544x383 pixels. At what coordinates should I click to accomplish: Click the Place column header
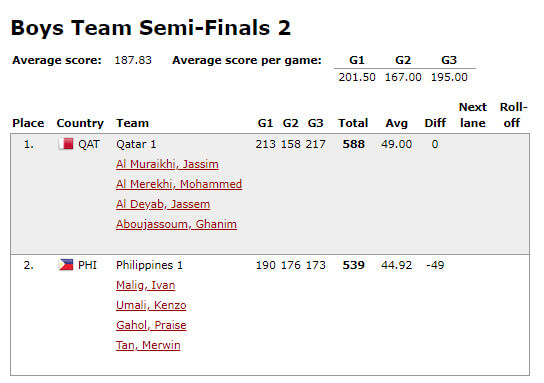pos(28,123)
